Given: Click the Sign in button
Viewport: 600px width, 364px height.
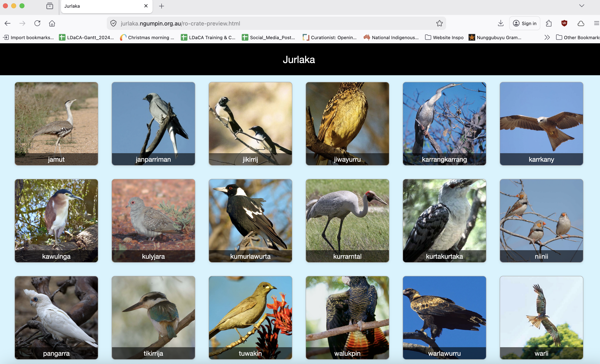Looking at the screenshot, I should point(525,23).
